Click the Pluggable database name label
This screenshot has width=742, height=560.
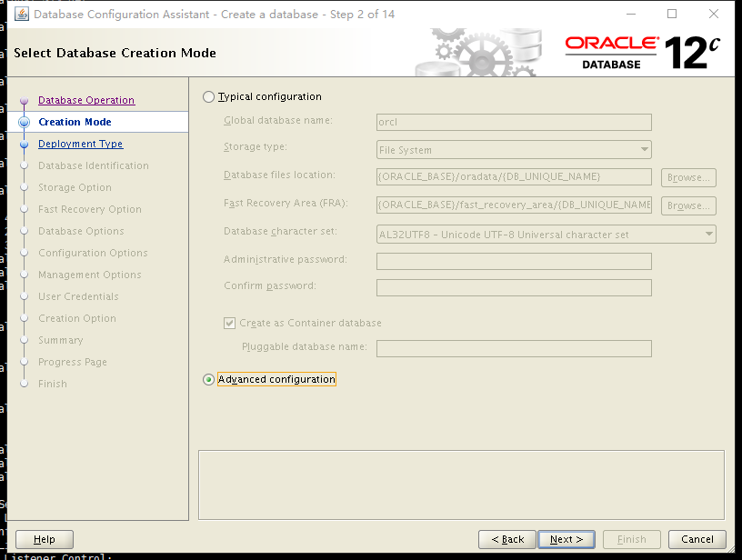click(305, 347)
